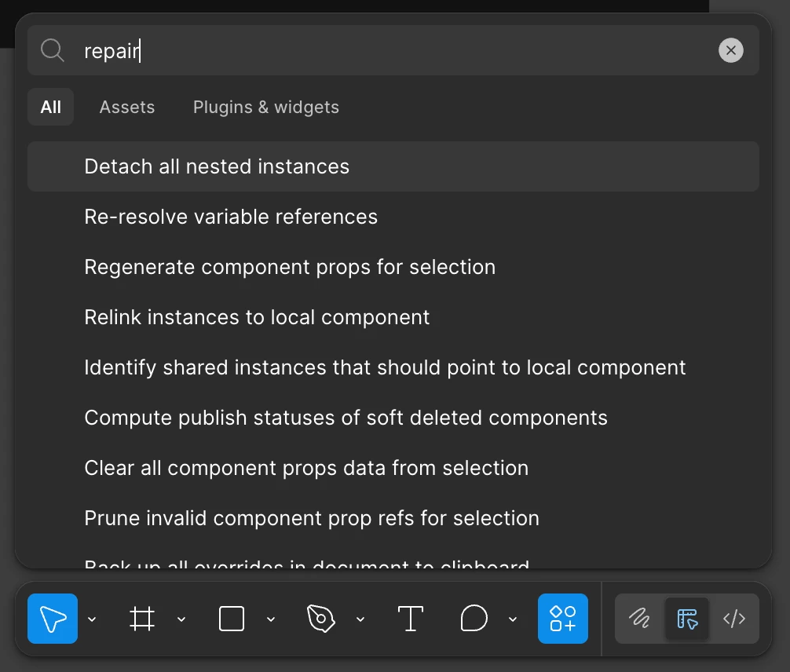Choose Regenerate component props for selection
790x672 pixels.
[x=393, y=267]
